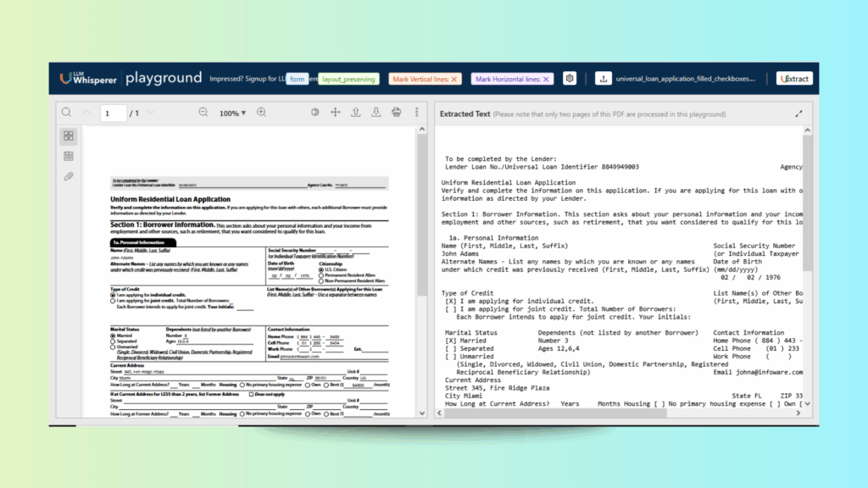
Task: Select joint credit radio option
Action: (114, 301)
